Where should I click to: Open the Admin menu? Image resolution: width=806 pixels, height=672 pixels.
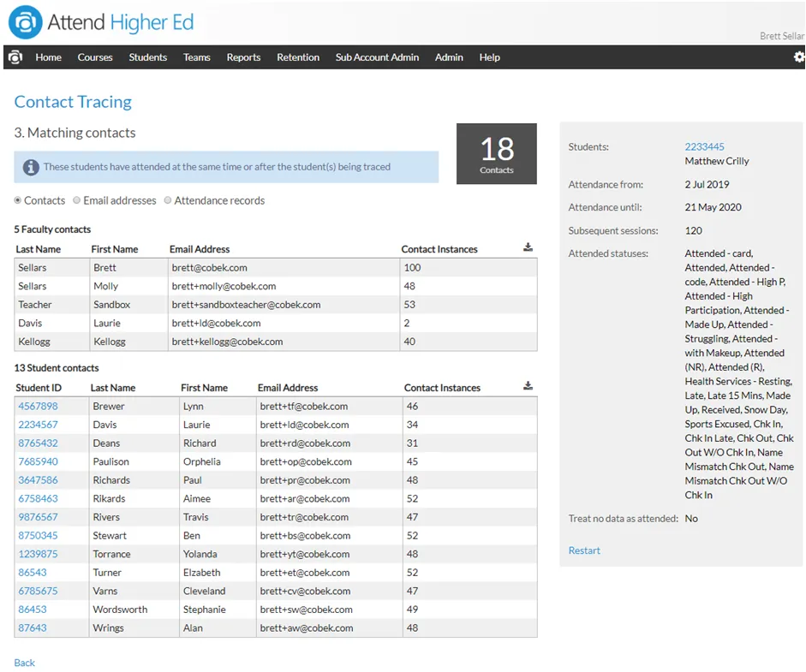pos(450,57)
